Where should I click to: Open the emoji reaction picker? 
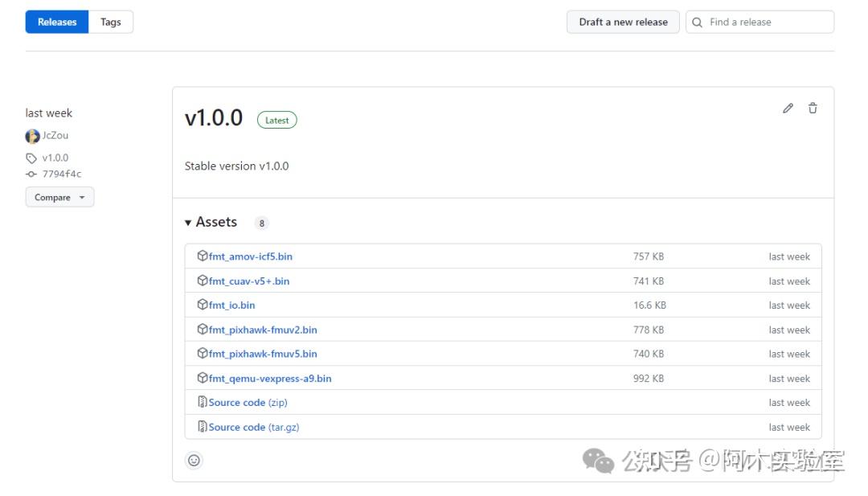[x=194, y=460]
